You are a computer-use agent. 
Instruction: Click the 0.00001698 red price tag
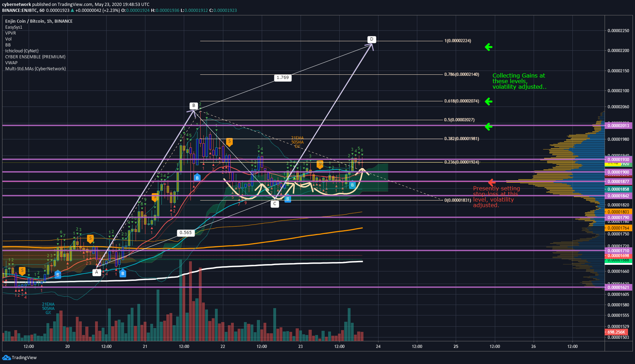point(618,256)
